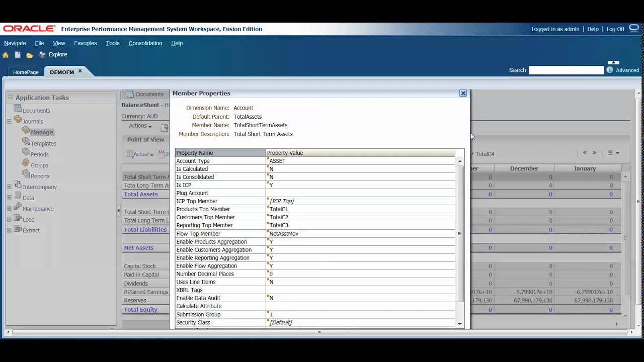The image size is (644, 362).
Task: Open the Help menu in menu bar
Action: (177, 43)
